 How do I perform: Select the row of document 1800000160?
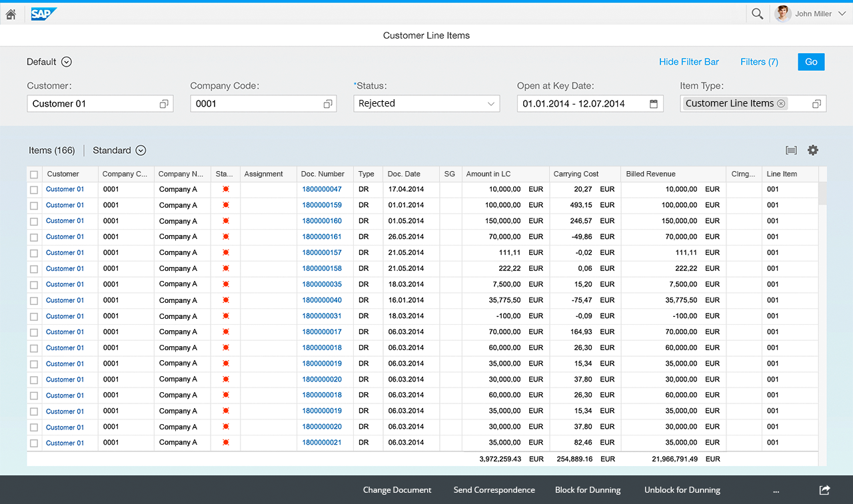coord(34,221)
